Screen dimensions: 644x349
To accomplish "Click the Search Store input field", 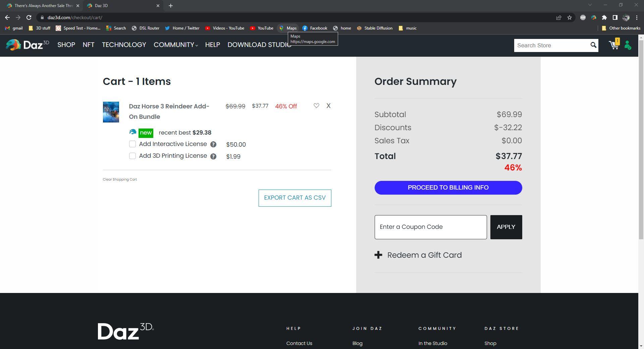I will click(x=552, y=45).
